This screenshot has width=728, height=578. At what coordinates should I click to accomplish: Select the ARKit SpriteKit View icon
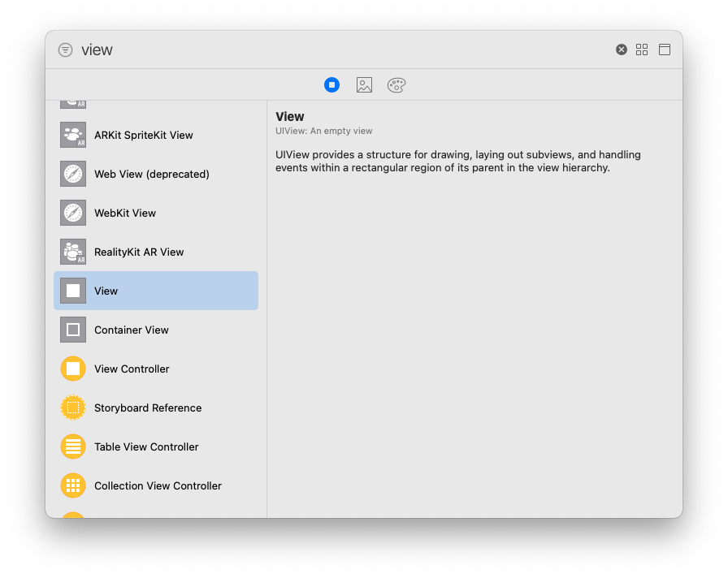(73, 135)
